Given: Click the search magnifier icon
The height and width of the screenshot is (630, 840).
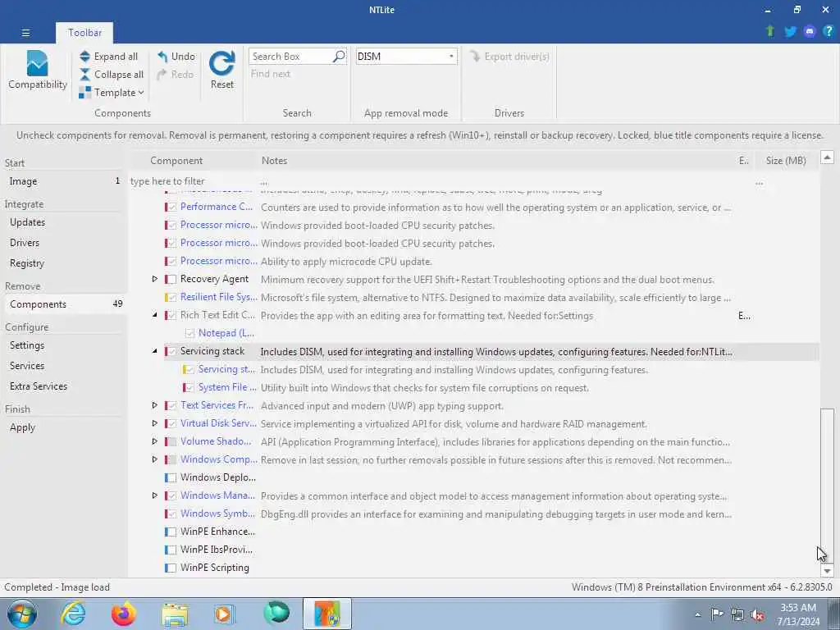Looking at the screenshot, I should tap(339, 57).
